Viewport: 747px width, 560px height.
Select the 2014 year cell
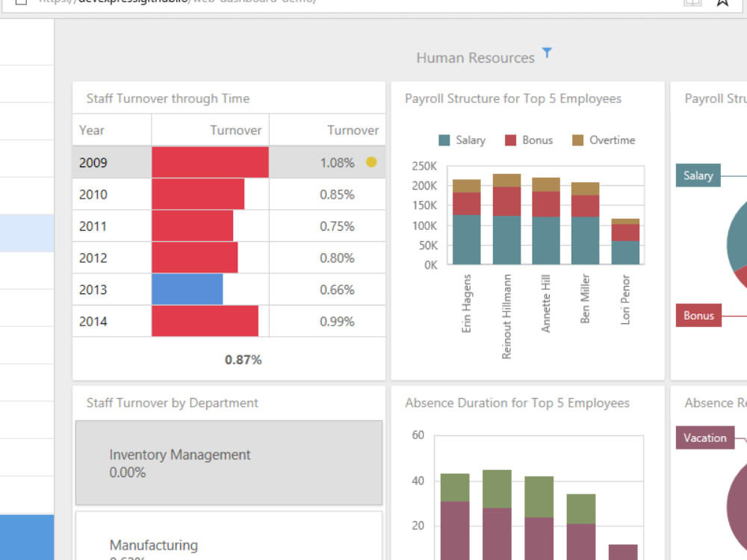click(x=112, y=321)
